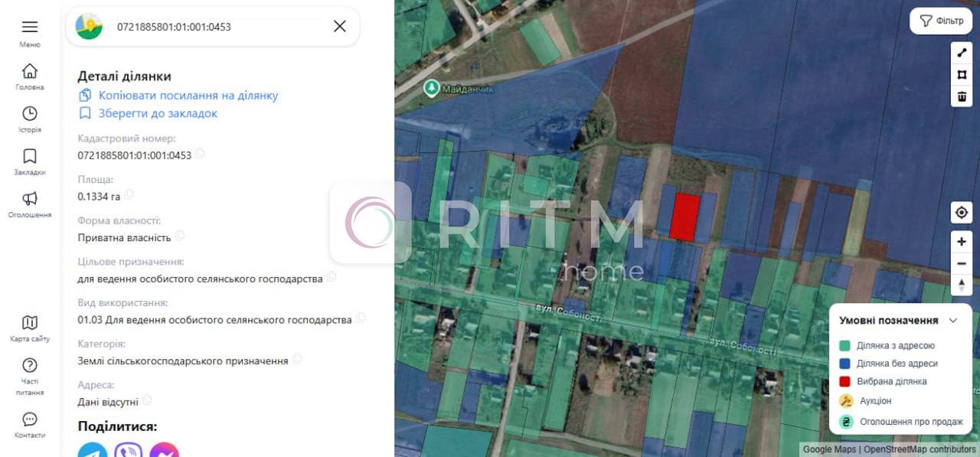980x457 pixels.
Task: Open the hamburger Меню in the sidebar
Action: tap(30, 28)
